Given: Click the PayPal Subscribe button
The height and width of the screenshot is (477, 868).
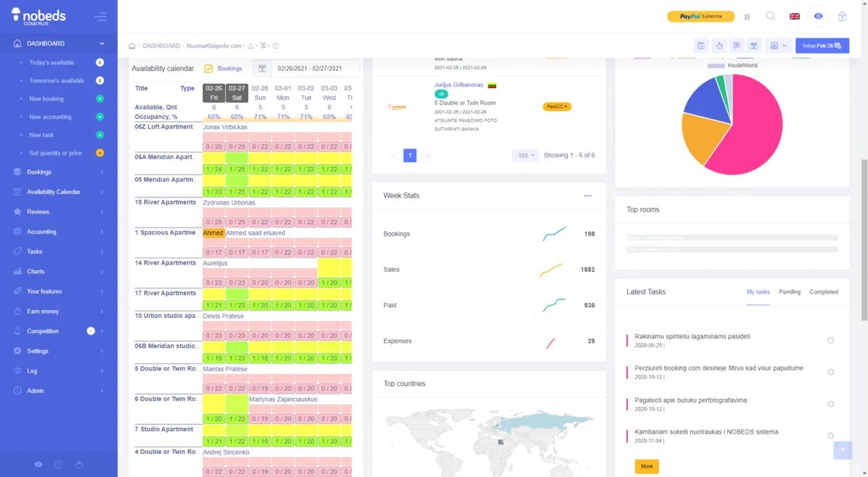Looking at the screenshot, I should pyautogui.click(x=700, y=15).
